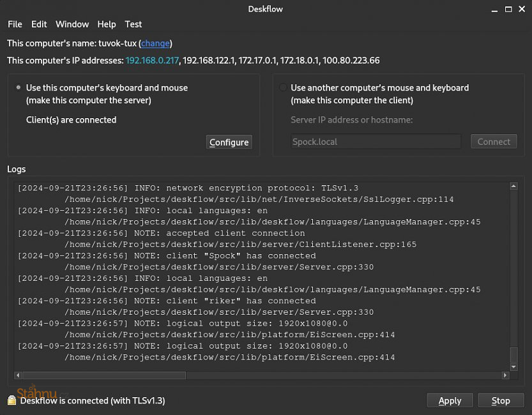532x415 pixels.
Task: Open the Test menu
Action: tap(133, 24)
